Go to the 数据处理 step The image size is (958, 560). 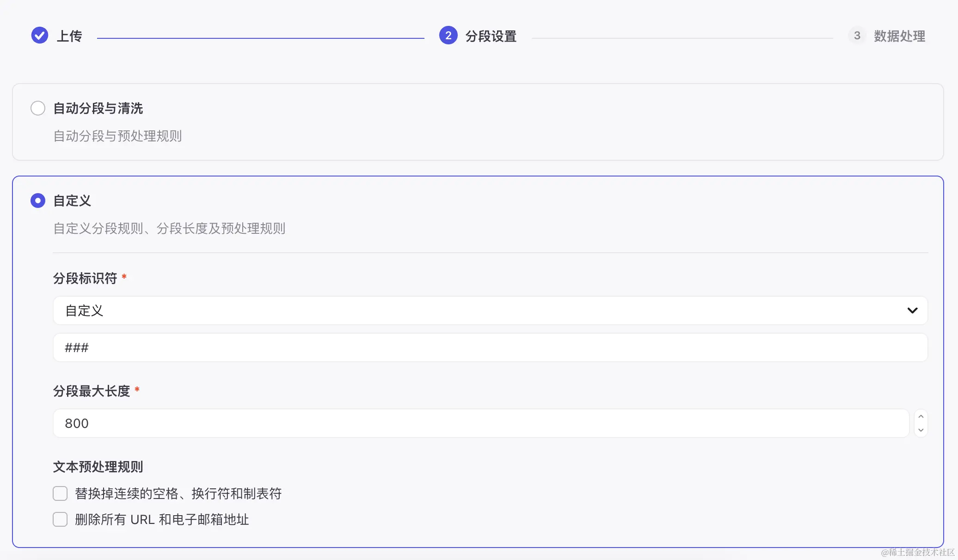[x=900, y=36]
